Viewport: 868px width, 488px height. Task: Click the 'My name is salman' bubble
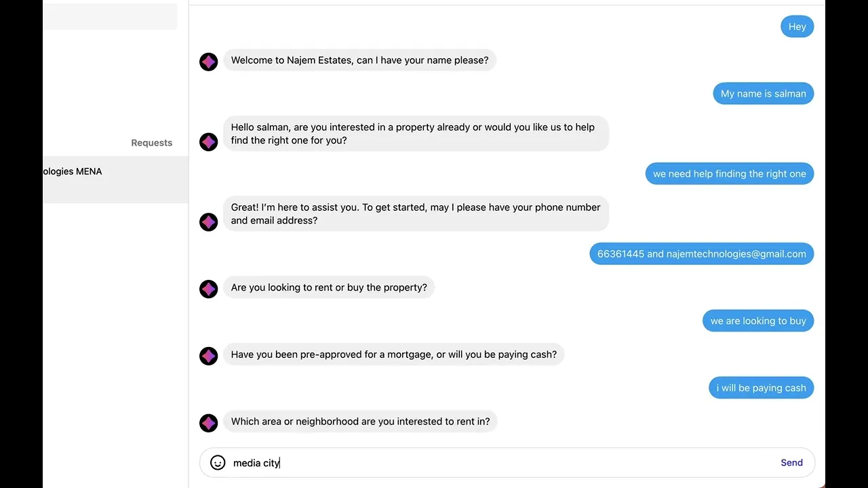pyautogui.click(x=763, y=94)
